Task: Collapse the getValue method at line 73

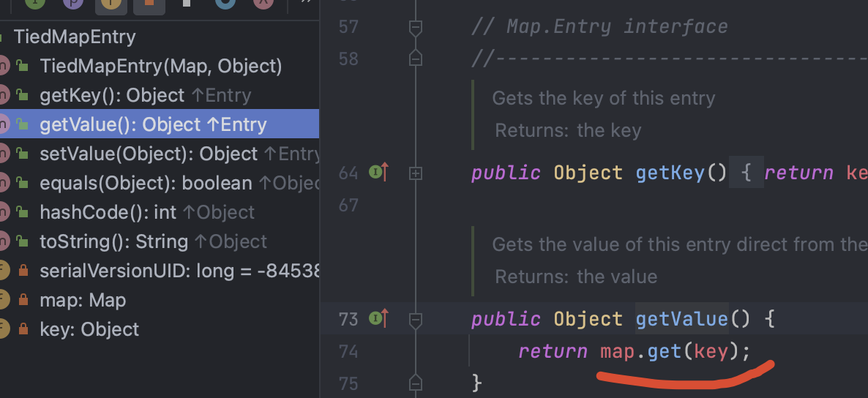Action: click(x=416, y=319)
